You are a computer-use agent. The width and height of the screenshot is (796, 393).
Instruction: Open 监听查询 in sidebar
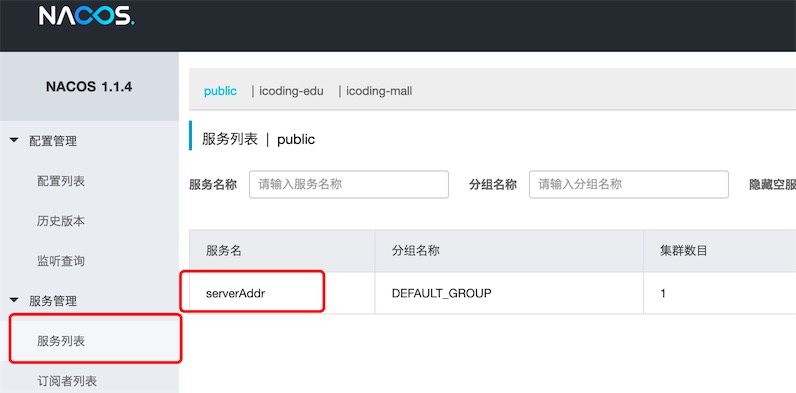tap(61, 261)
